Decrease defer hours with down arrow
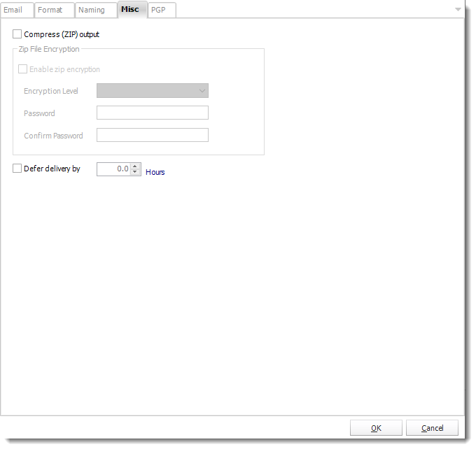476x449 pixels. [x=135, y=172]
